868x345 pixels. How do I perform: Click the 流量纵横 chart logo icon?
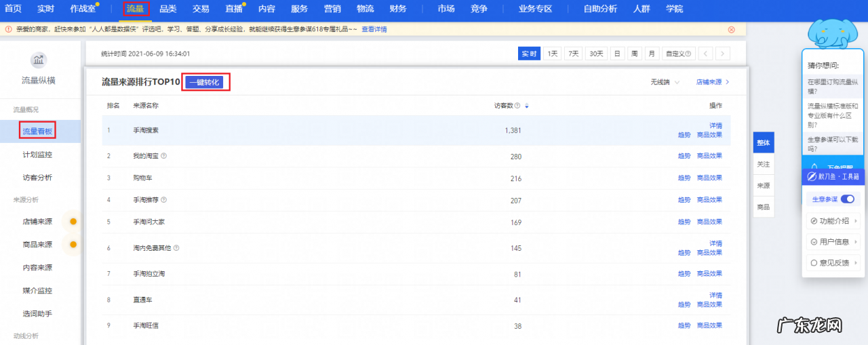pos(39,60)
